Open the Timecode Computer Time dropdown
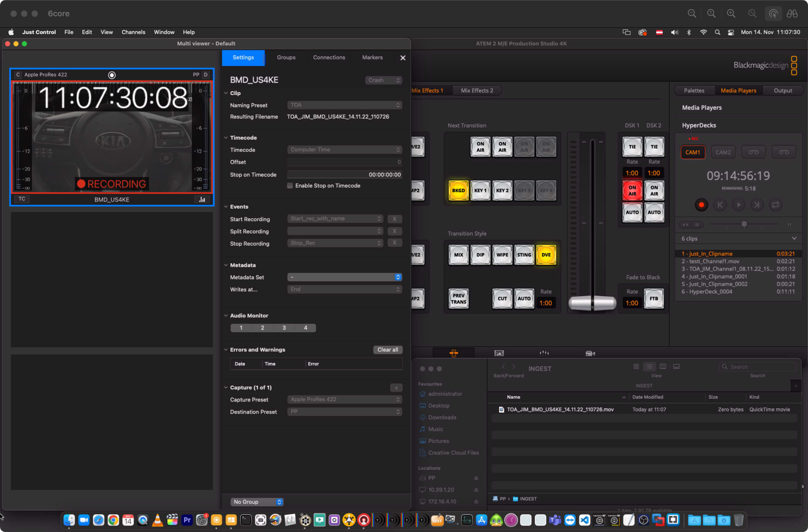808x532 pixels. point(345,150)
